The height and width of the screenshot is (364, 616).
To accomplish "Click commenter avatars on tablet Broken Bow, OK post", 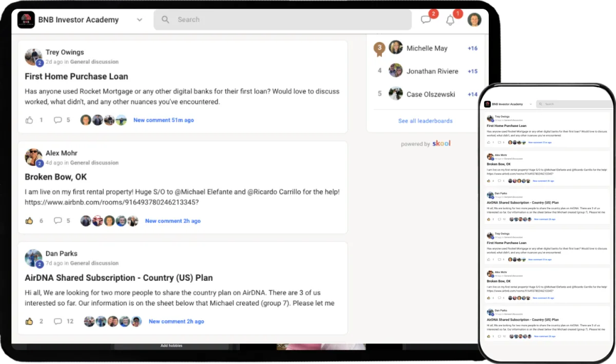I will point(109,221).
